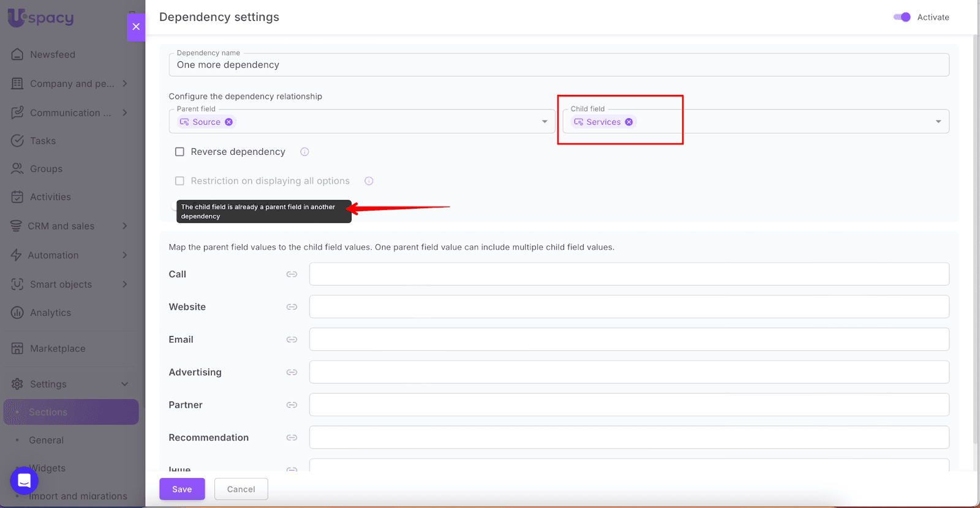Viewport: 980px width, 508px height.
Task: Open the chat support bubble icon
Action: (24, 480)
